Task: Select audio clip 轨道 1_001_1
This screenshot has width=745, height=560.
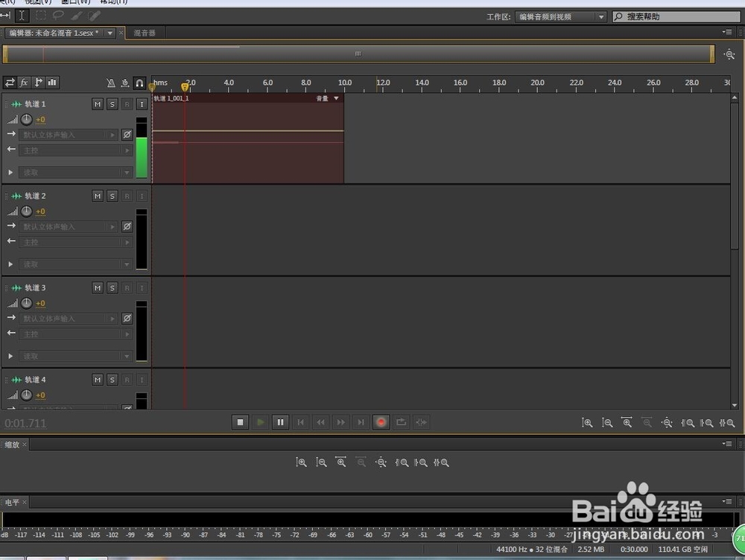Action: tap(248, 139)
